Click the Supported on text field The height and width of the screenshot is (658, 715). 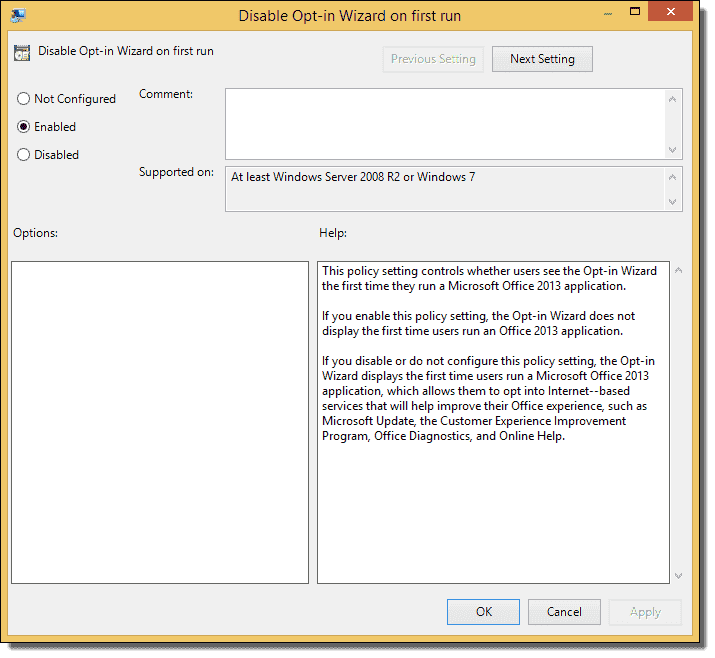(445, 189)
